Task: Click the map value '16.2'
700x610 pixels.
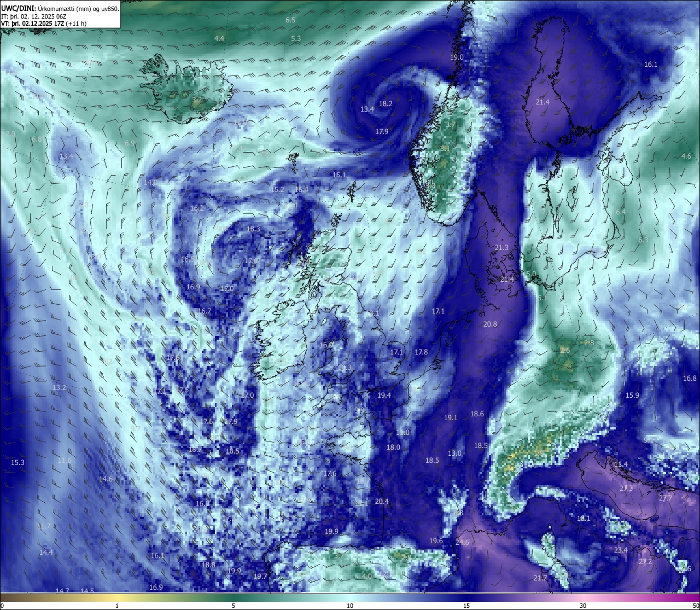Action: (197, 208)
